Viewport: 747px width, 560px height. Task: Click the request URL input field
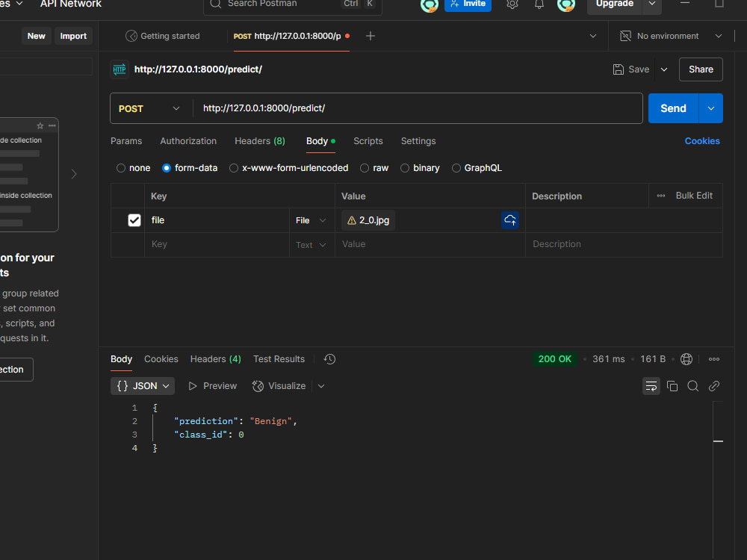(418, 108)
